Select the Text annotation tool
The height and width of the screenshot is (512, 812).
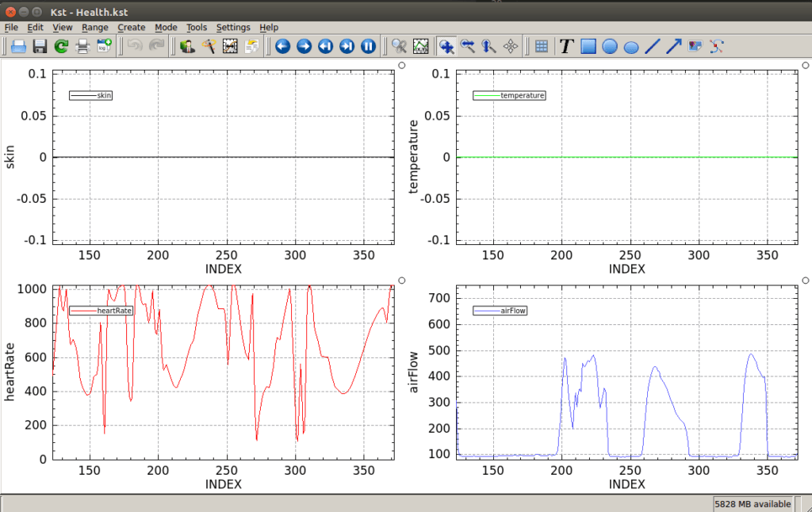(x=566, y=47)
